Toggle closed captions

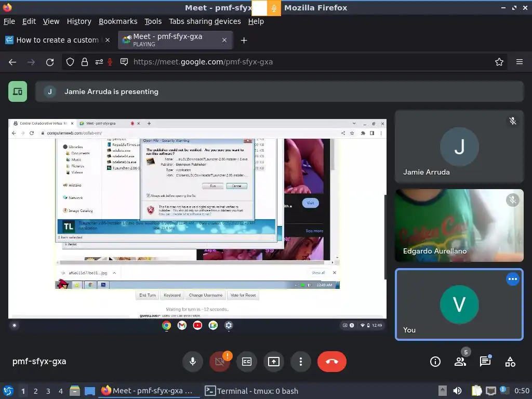(247, 362)
